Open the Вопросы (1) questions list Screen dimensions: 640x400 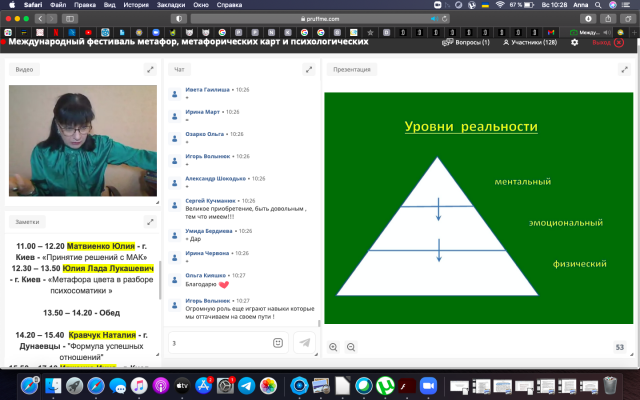(468, 43)
